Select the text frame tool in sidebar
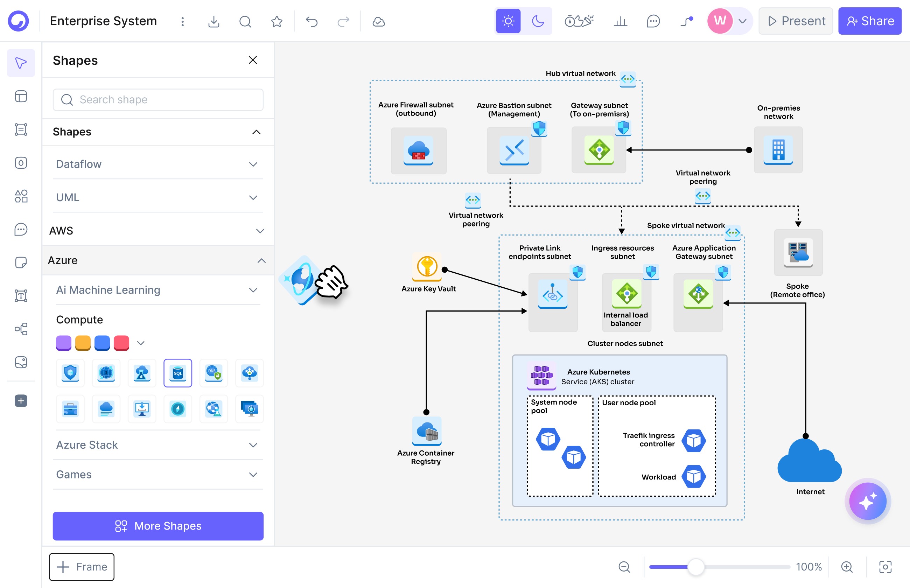 coord(21,295)
